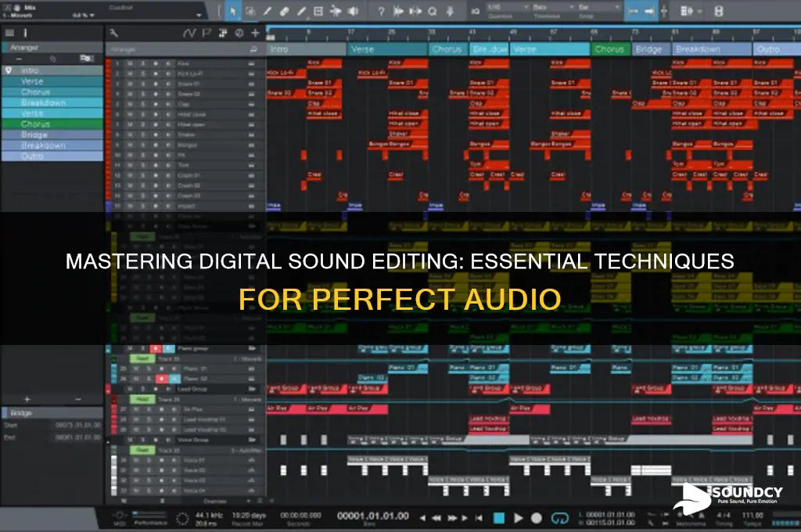801x532 pixels.
Task: Open the track list hamburger icon
Action: (x=9, y=33)
